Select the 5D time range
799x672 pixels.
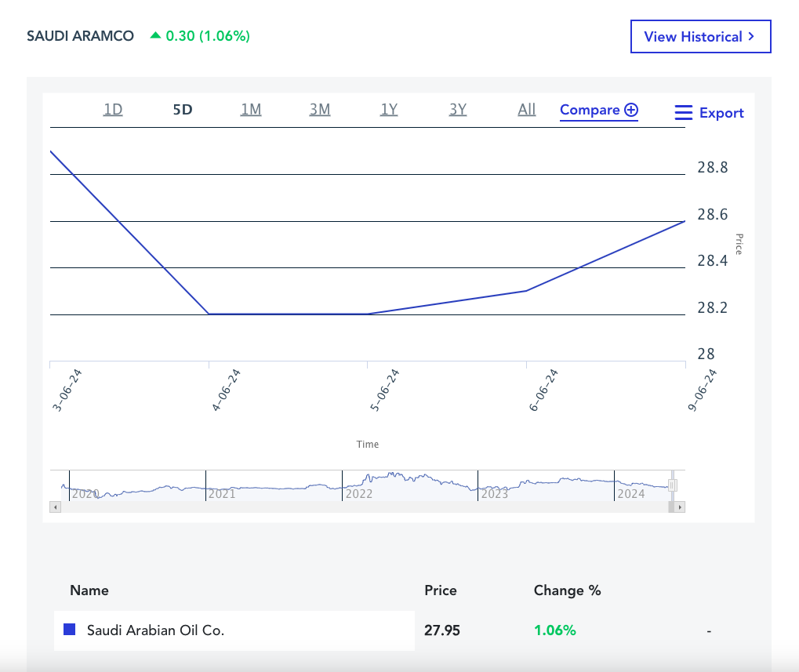pyautogui.click(x=182, y=110)
